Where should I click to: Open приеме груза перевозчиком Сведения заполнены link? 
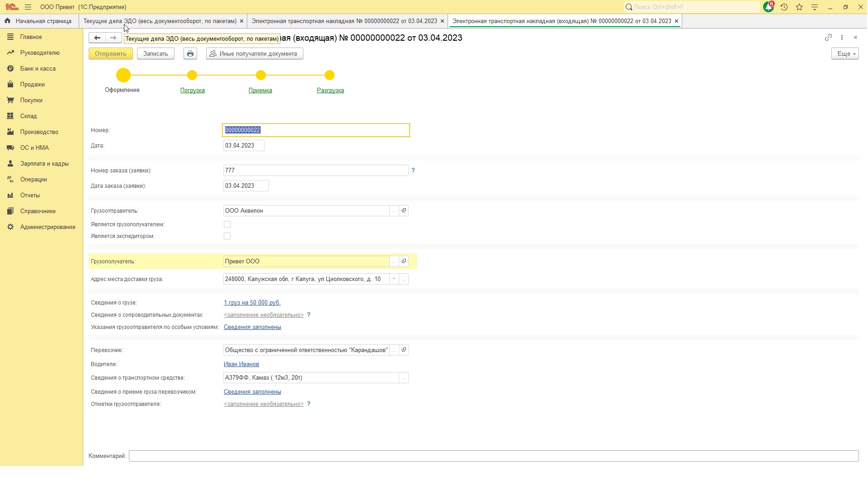pos(252,392)
